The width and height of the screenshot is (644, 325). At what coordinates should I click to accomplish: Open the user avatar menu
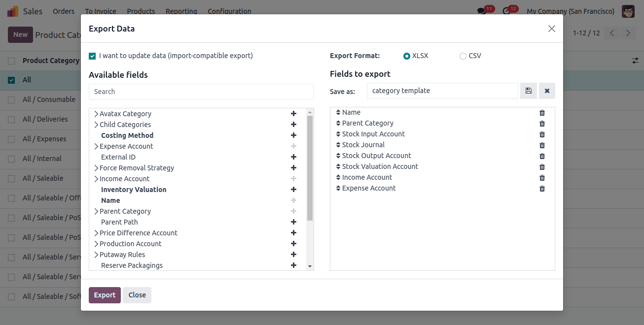click(x=628, y=11)
